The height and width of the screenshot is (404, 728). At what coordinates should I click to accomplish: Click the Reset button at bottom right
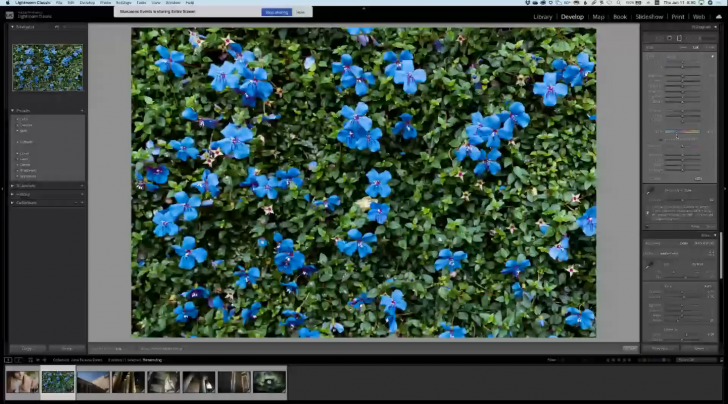click(x=699, y=348)
